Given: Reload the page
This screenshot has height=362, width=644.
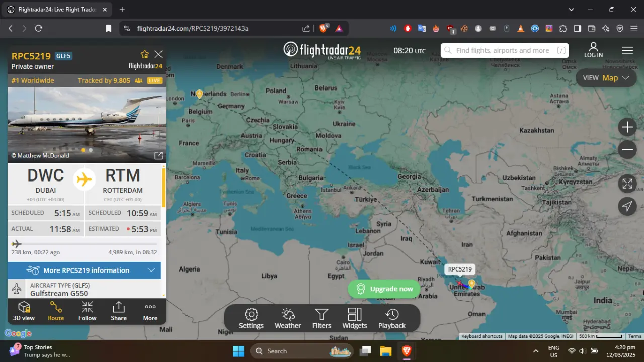Looking at the screenshot, I should coord(39,29).
